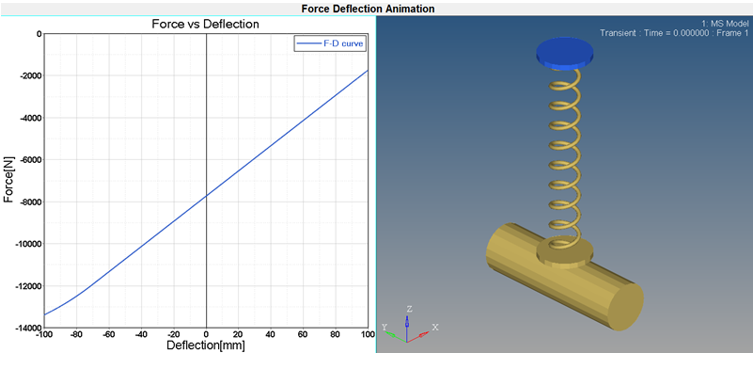Viewport: 755px width, 369px height.
Task: Click the -8000 tick on the force axis
Action: pos(31,202)
